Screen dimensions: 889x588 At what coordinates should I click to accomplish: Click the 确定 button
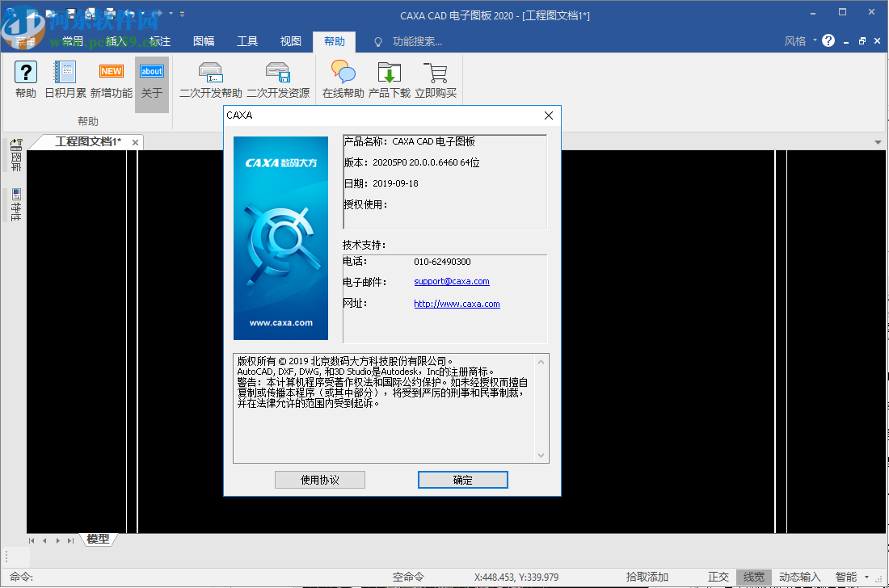tap(462, 480)
